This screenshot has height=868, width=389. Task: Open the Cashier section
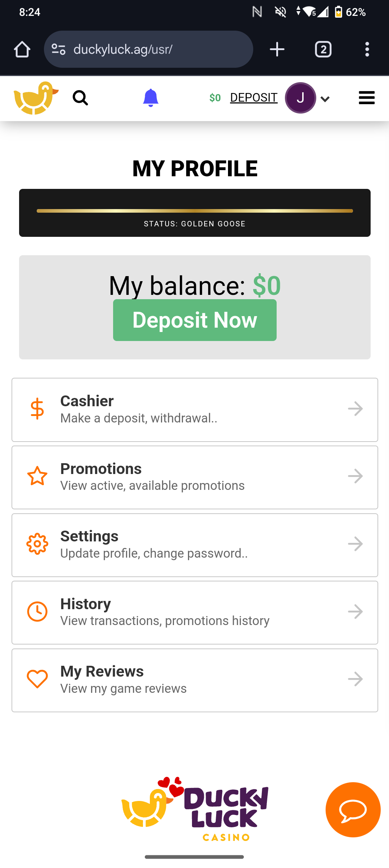point(194,409)
